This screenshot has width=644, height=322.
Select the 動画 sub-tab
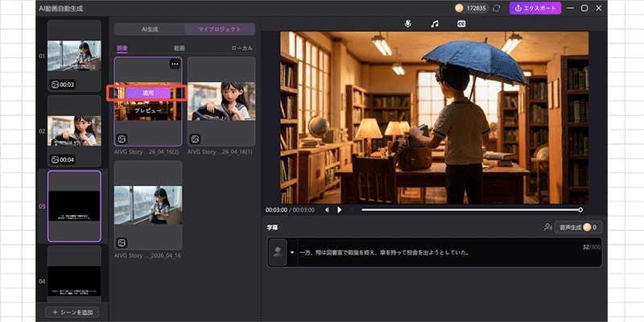click(180, 48)
